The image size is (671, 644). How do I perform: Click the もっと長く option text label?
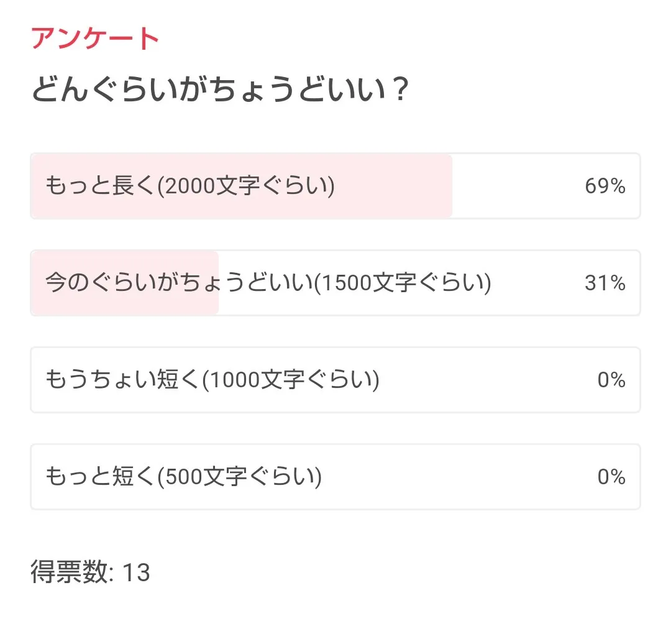(x=100, y=186)
